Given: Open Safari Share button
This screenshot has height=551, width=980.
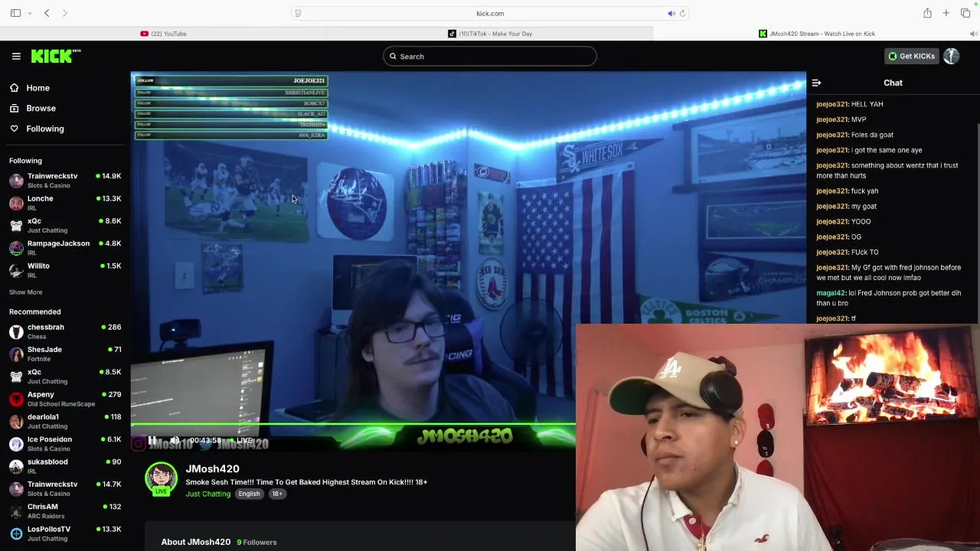Looking at the screenshot, I should click(x=927, y=13).
